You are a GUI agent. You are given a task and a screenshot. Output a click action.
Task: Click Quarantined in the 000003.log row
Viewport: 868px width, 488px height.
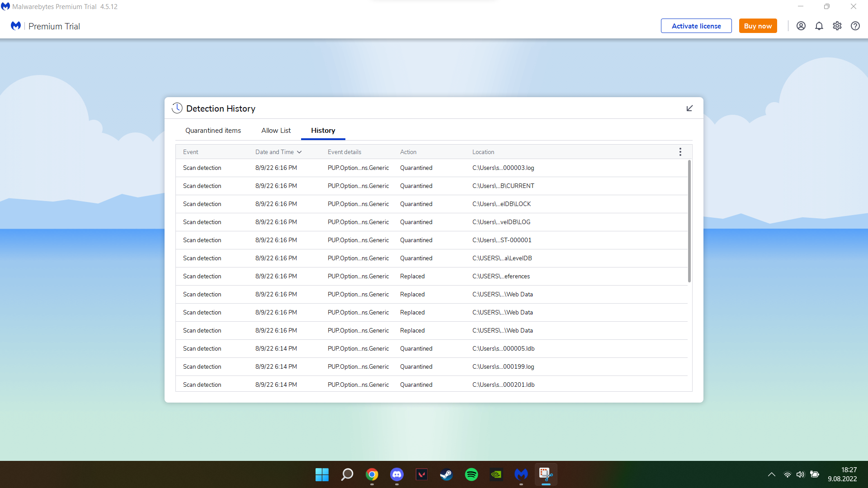tap(416, 168)
